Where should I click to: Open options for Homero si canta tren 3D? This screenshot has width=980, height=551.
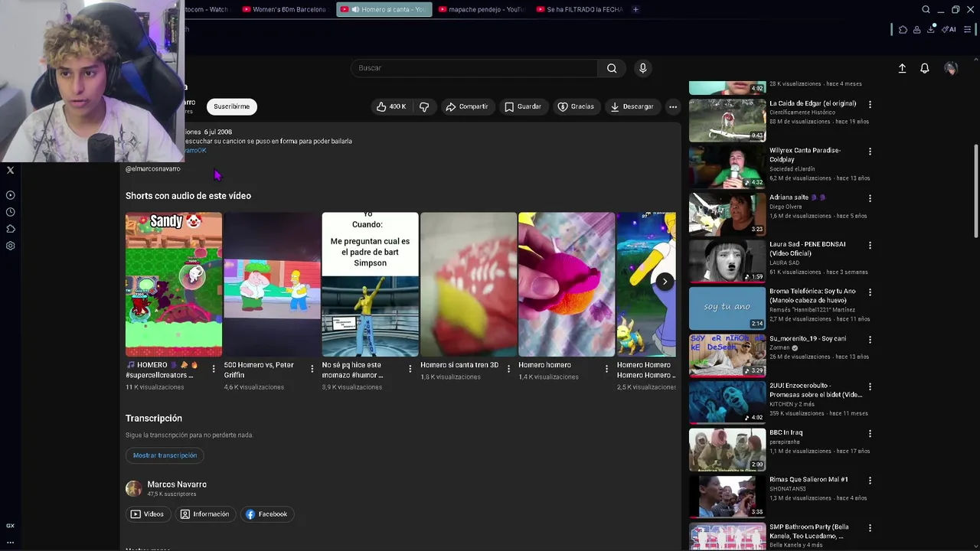tap(508, 369)
